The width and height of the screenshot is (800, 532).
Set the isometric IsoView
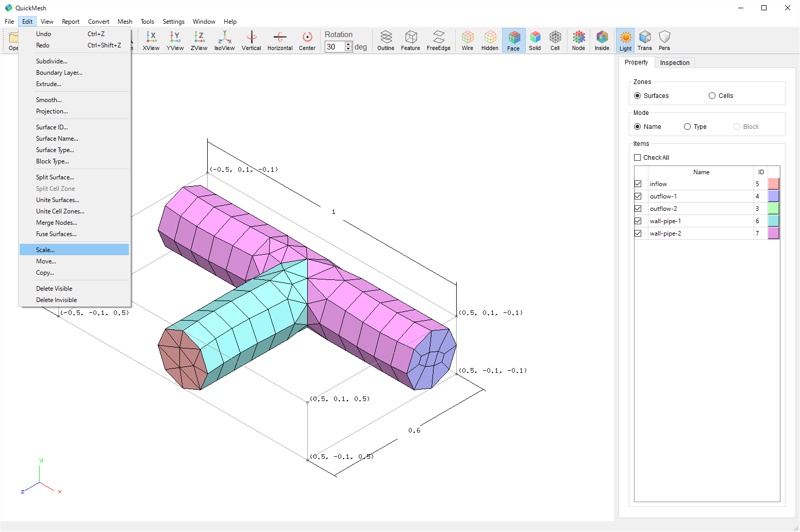(224, 41)
